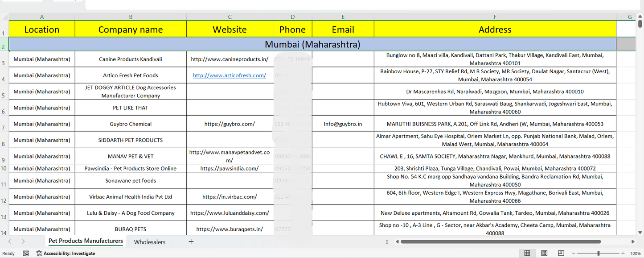Click the vertical scrollbar up arrow
Screen dimensions: 644x258
point(640,17)
